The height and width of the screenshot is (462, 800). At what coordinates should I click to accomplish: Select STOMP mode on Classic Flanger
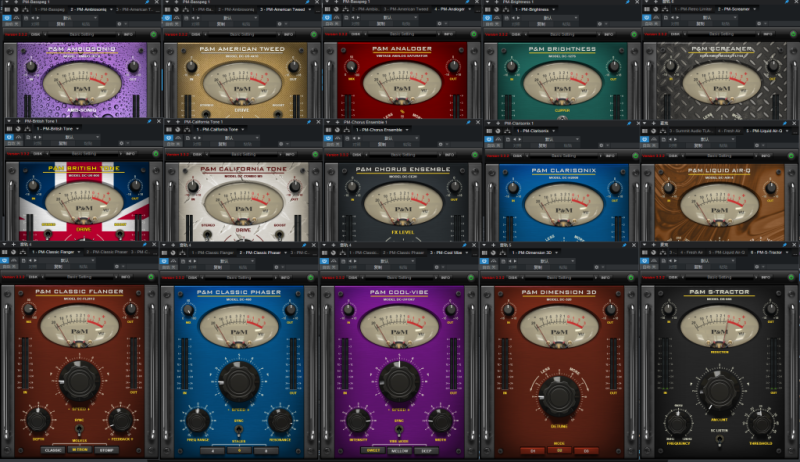tap(107, 450)
